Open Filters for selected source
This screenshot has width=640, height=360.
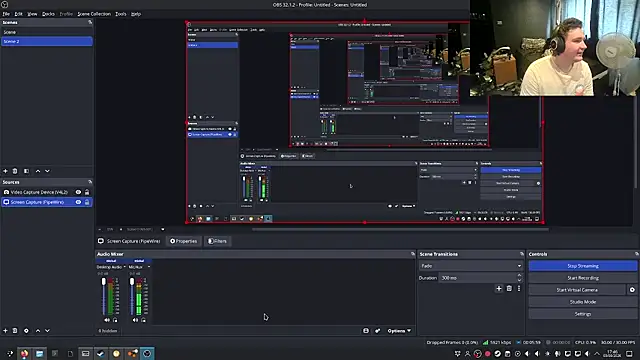[217, 241]
